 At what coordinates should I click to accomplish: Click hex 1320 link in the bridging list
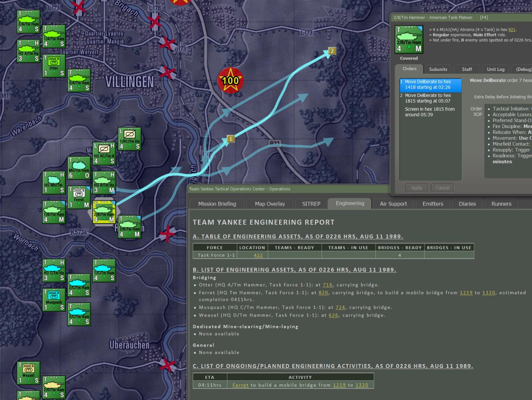(489, 293)
